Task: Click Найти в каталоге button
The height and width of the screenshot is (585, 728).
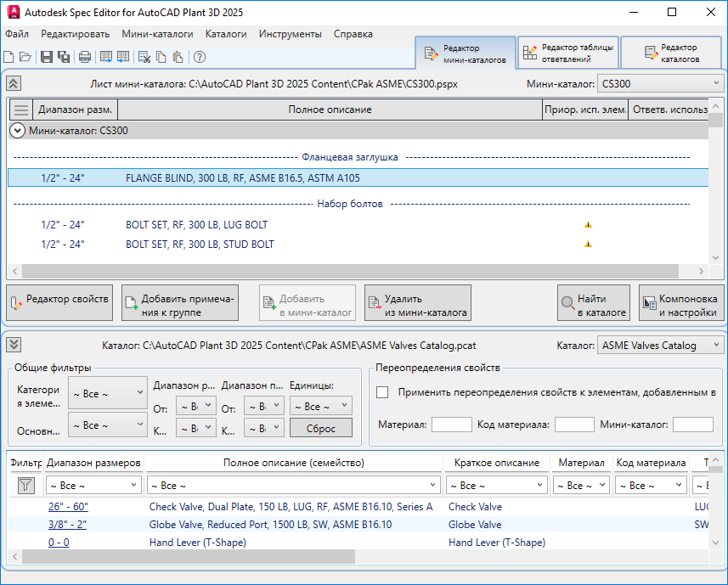Action: [594, 303]
